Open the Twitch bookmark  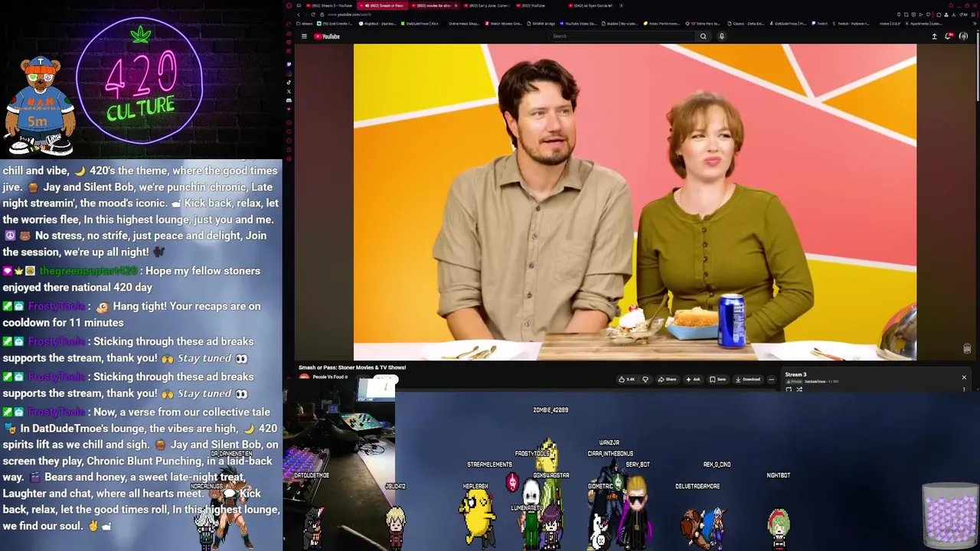pyautogui.click(x=819, y=24)
